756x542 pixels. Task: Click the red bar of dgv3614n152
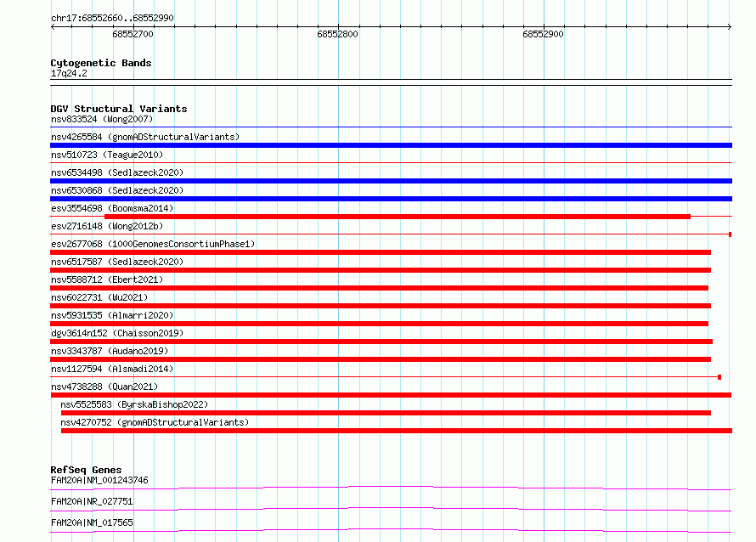pyautogui.click(x=381, y=342)
